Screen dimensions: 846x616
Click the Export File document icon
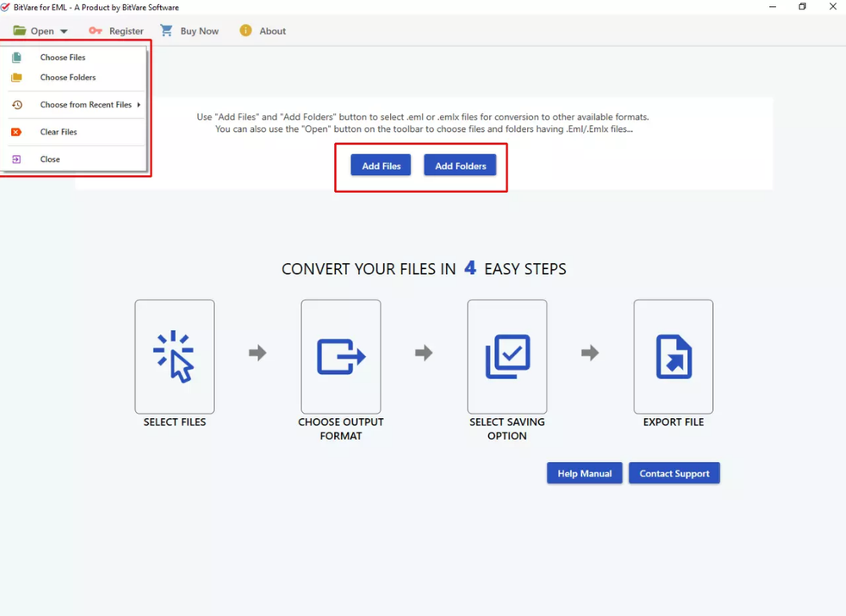click(x=673, y=356)
